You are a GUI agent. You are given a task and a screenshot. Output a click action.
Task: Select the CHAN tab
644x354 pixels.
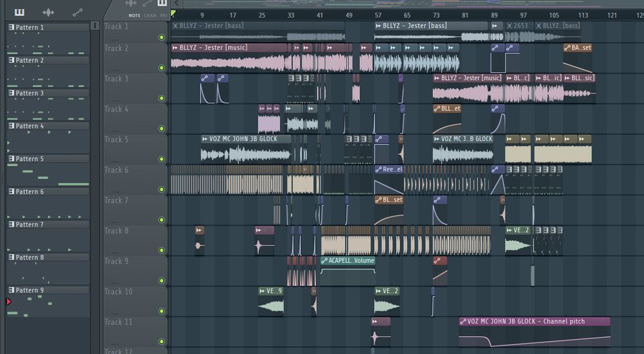pyautogui.click(x=150, y=15)
